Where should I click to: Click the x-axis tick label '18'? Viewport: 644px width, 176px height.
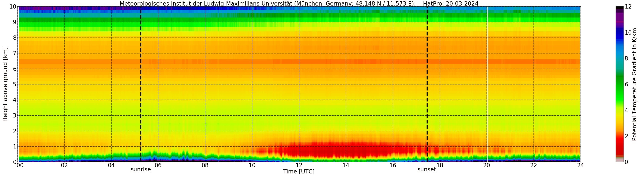(x=440, y=165)
